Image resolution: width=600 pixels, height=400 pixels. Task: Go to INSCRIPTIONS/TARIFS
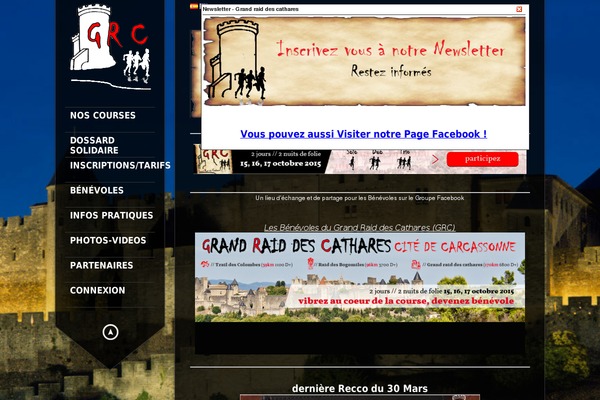point(120,165)
